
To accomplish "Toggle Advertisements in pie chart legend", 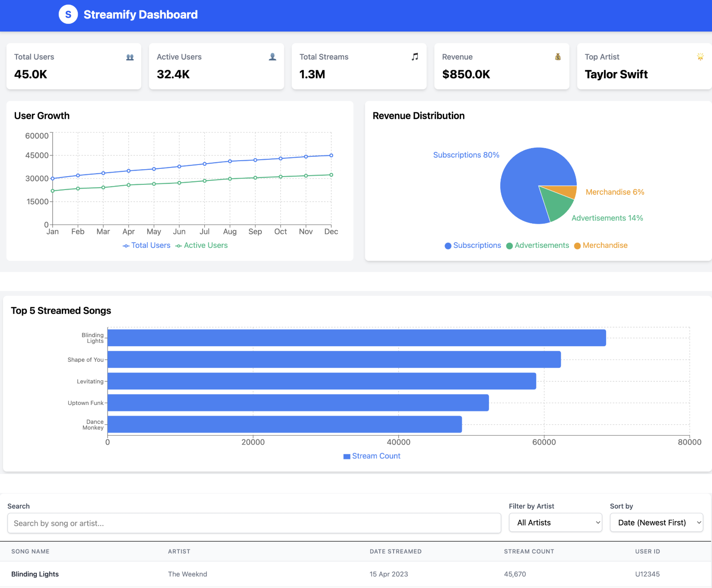I will point(537,245).
